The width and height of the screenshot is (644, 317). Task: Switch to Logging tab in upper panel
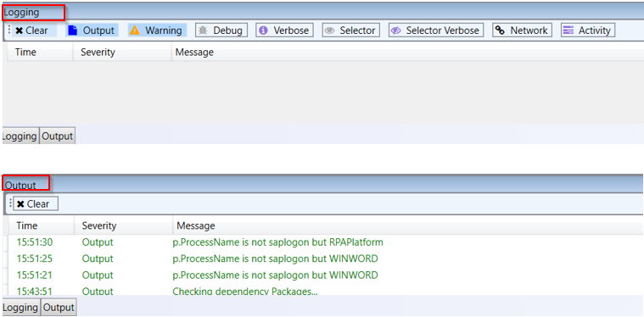20,136
